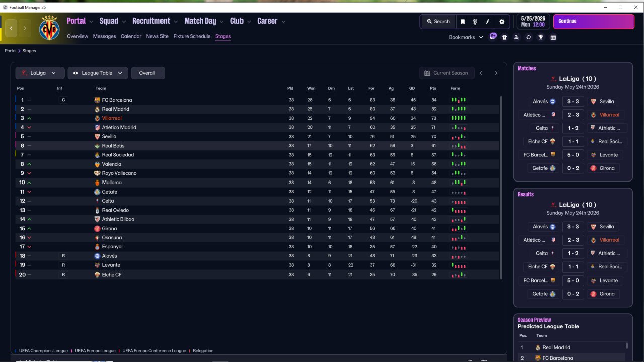Viewport: 644px width, 362px height.
Task: Go back with the left arrow button
Action: (11, 28)
